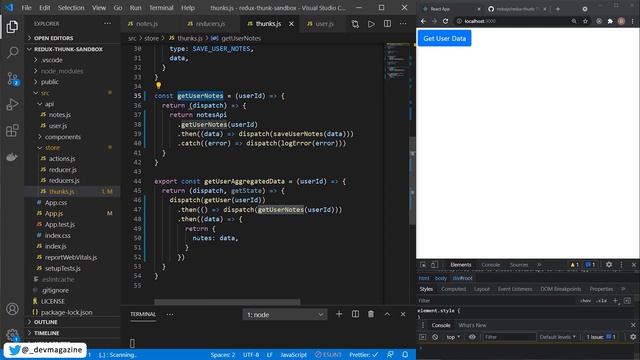Kill the terminal with the trash icon
640x360 pixels.
(x=371, y=314)
